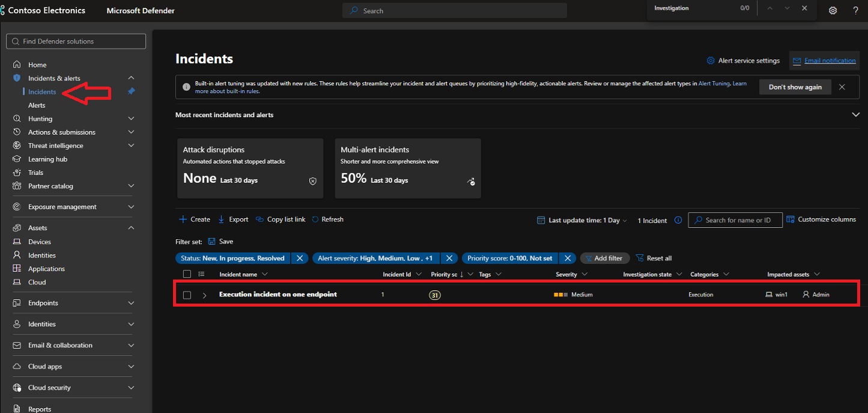Remove the Alert severity filter chip

[449, 258]
